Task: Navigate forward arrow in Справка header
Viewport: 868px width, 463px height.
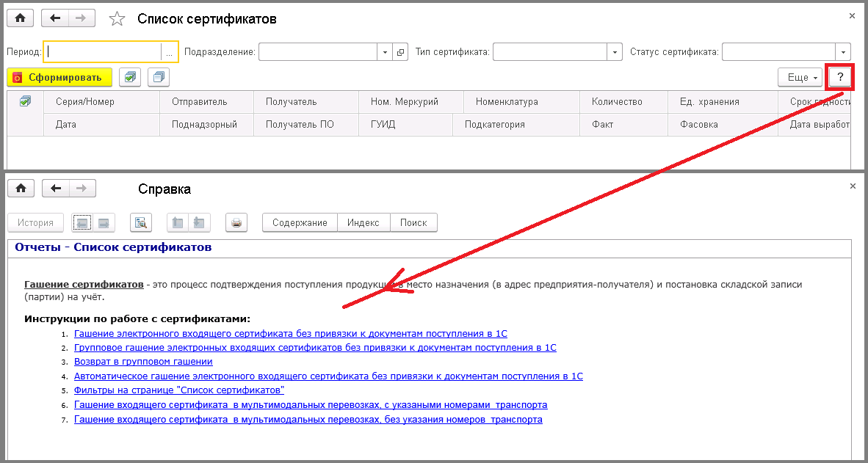Action: pyautogui.click(x=82, y=188)
